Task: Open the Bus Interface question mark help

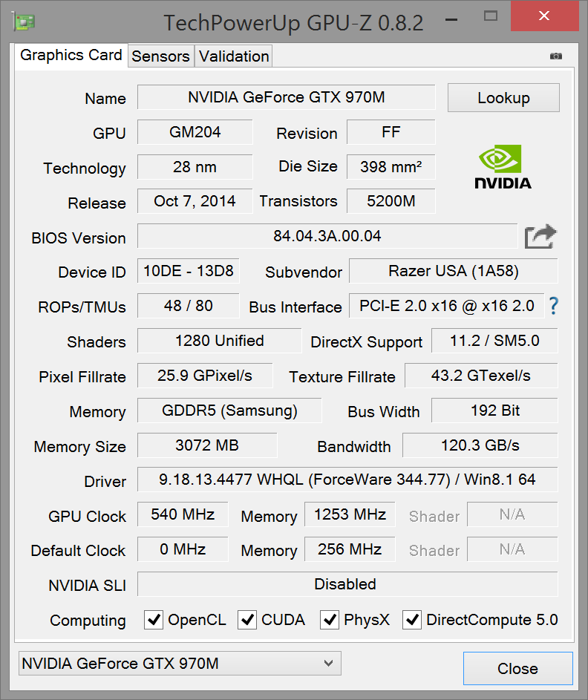Action: click(x=554, y=306)
